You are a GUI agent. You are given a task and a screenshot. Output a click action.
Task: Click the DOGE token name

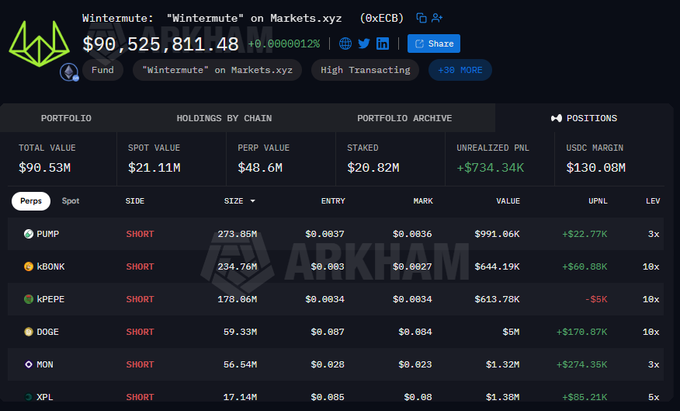[48, 332]
